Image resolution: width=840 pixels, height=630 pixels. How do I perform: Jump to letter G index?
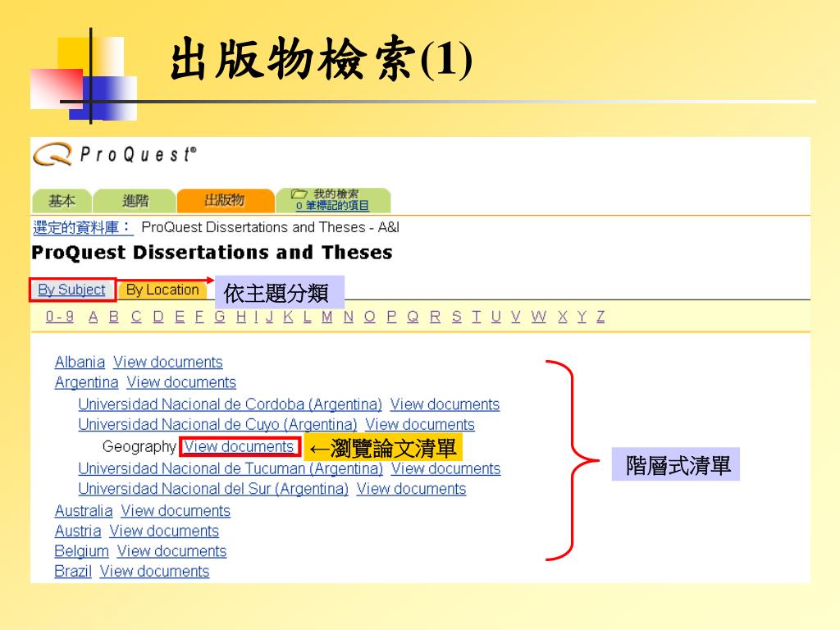coord(220,317)
